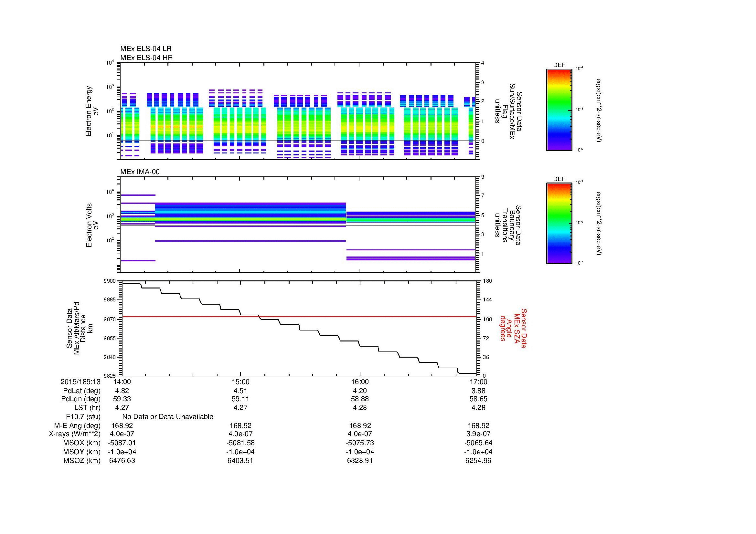Click the DEF color bar beside the ELS panel
756x534 pixels.
click(559, 110)
